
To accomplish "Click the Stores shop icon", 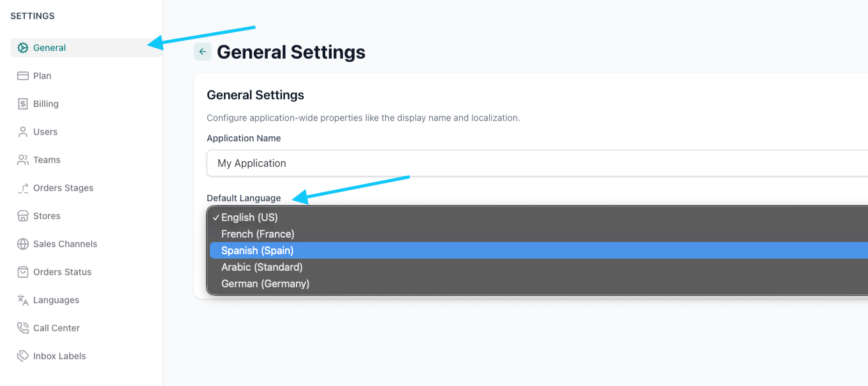I will pos(23,216).
